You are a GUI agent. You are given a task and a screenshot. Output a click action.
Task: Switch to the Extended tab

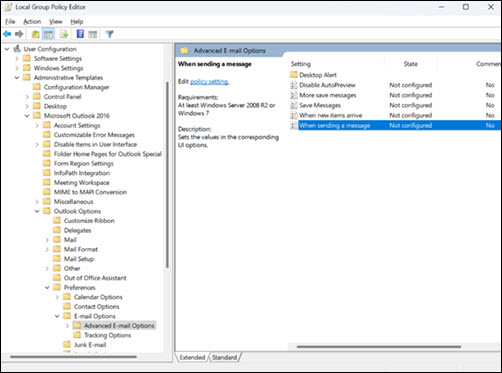[x=192, y=357]
